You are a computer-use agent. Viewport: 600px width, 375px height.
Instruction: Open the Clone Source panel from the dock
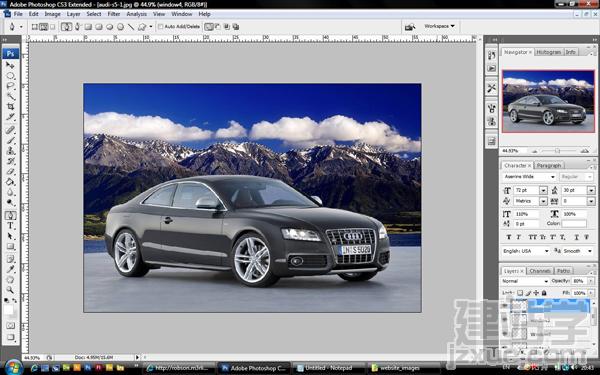click(x=492, y=122)
